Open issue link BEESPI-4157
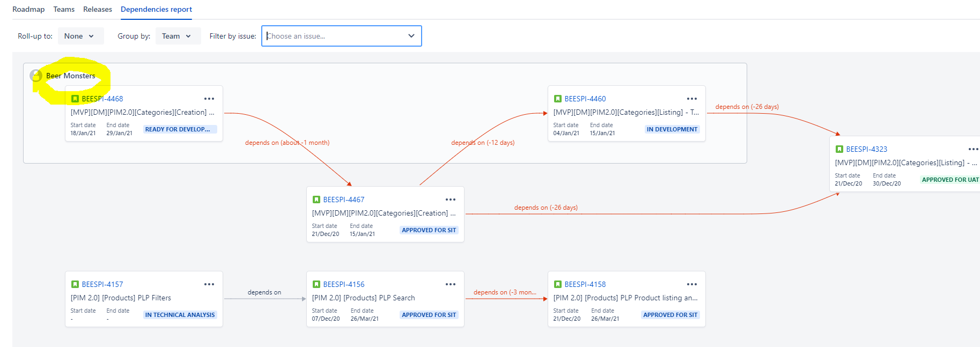The width and height of the screenshot is (980, 347). 102,284
